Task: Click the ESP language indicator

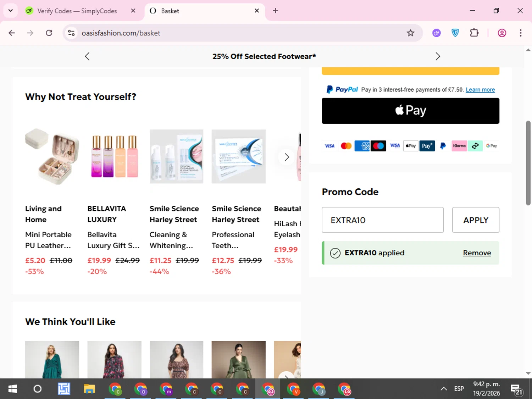Action: [x=459, y=389]
